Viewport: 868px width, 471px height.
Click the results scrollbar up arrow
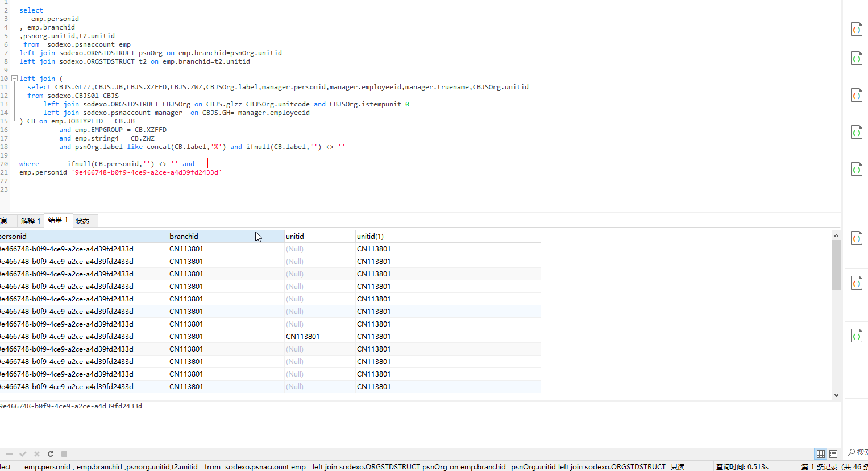point(836,235)
